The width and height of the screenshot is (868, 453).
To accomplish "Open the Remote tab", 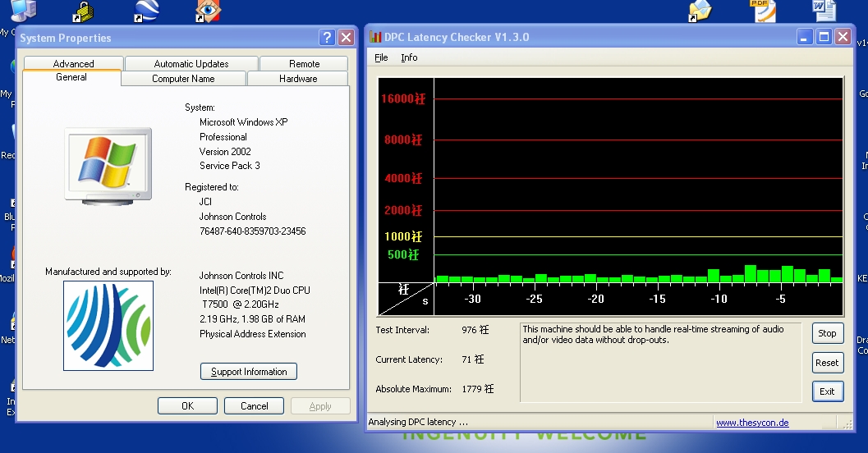I will [x=304, y=64].
